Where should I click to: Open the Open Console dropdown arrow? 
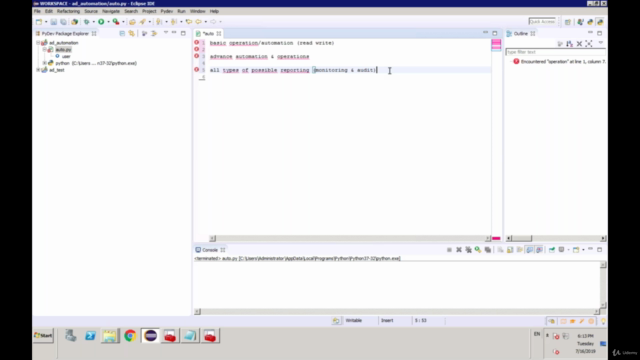(583, 250)
